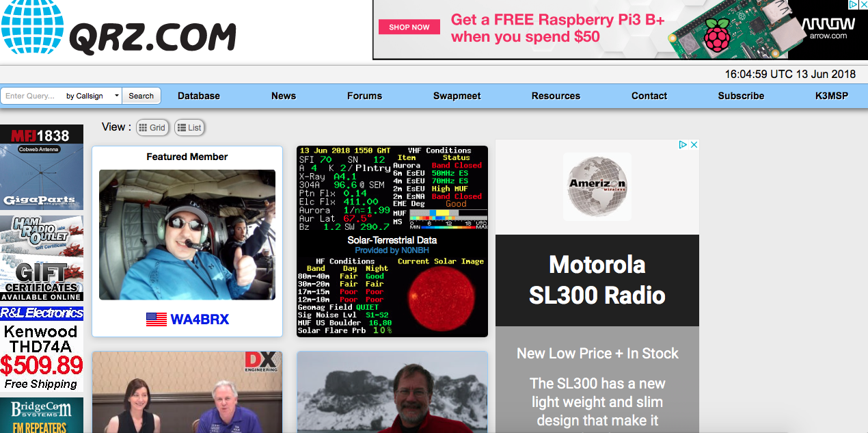Open the WA4BRX callsign link
The width and height of the screenshot is (868, 433).
point(200,319)
